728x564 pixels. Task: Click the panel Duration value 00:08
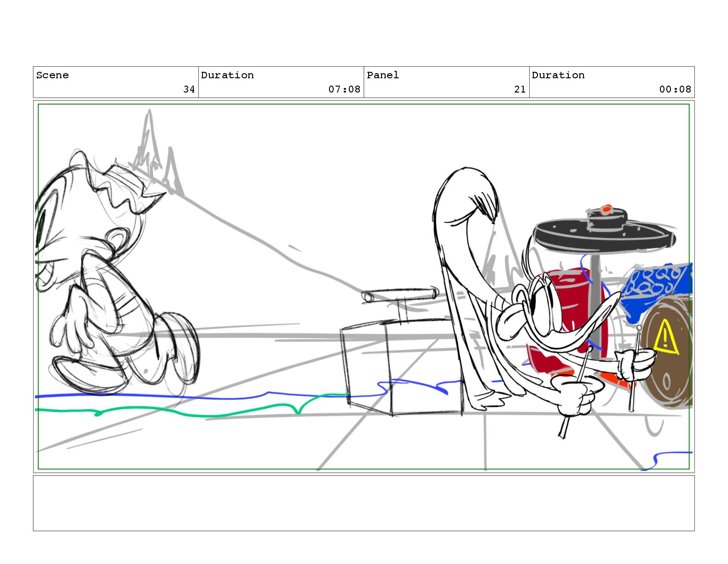tap(675, 89)
